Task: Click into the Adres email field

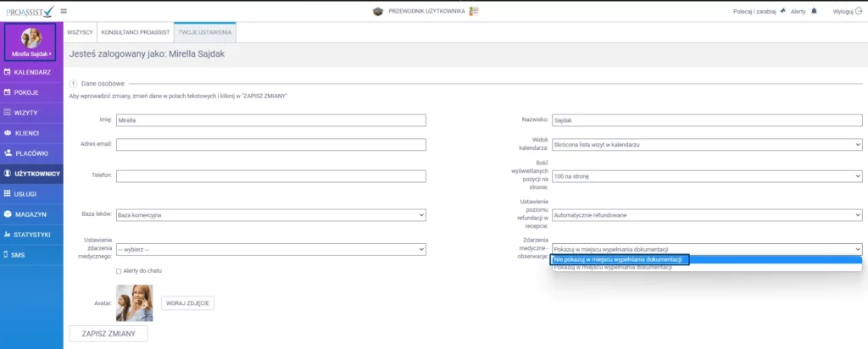Action: [x=270, y=145]
